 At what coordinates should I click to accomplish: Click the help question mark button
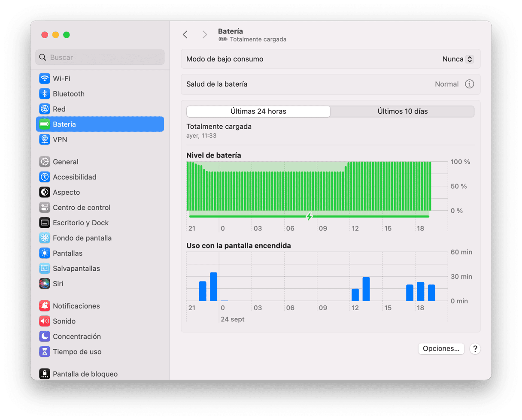click(474, 349)
